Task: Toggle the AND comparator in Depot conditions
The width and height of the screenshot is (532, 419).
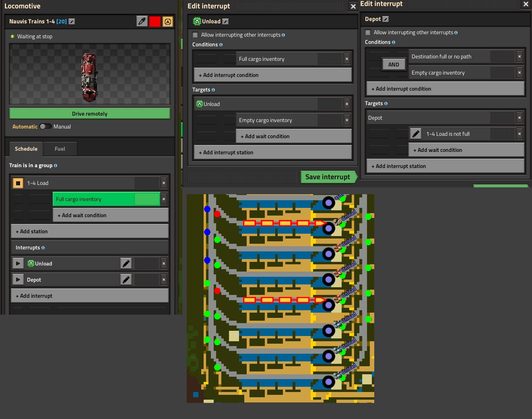Action: pyautogui.click(x=394, y=64)
